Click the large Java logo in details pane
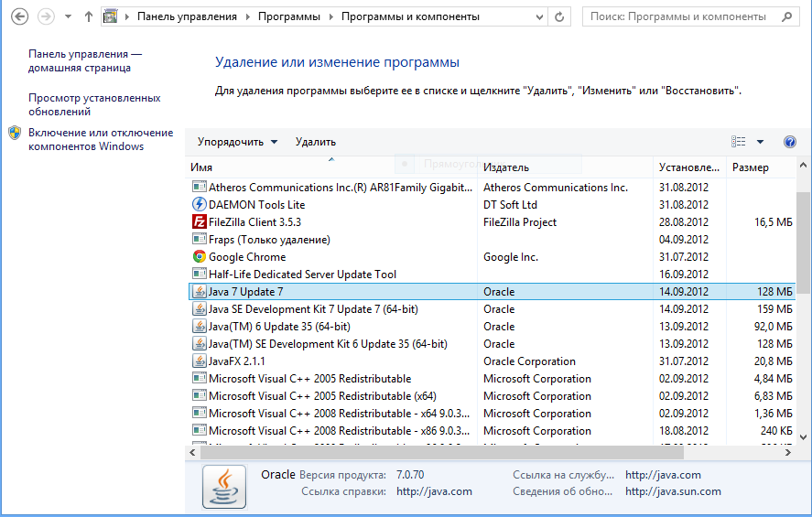 [x=223, y=487]
